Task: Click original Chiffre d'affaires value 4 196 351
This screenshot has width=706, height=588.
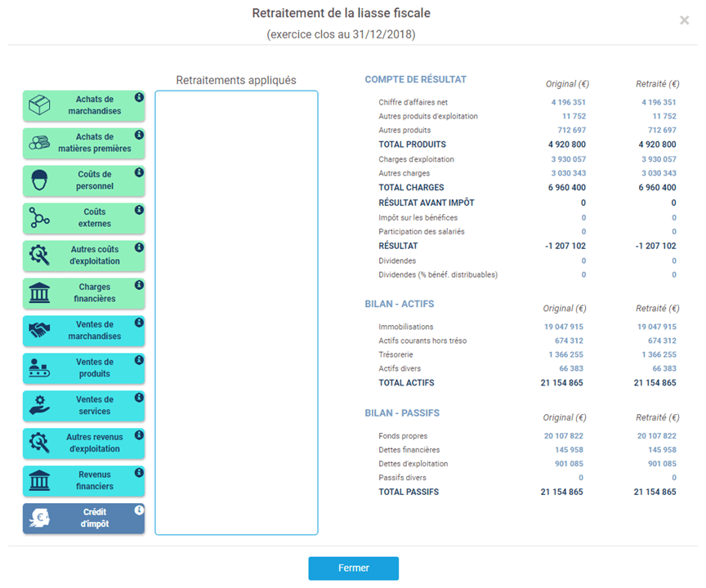Action: 568,102
